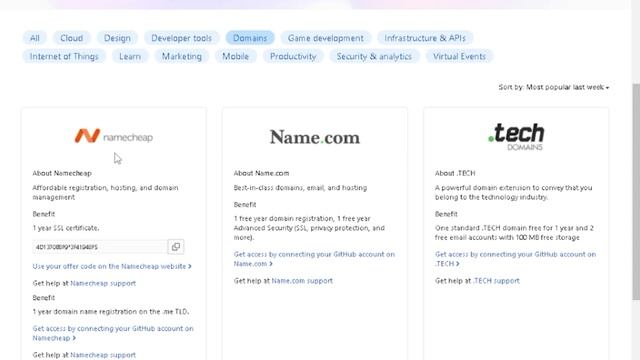Click the About Name.com heading
Image resolution: width=640 pixels, height=360 pixels.
click(x=261, y=173)
